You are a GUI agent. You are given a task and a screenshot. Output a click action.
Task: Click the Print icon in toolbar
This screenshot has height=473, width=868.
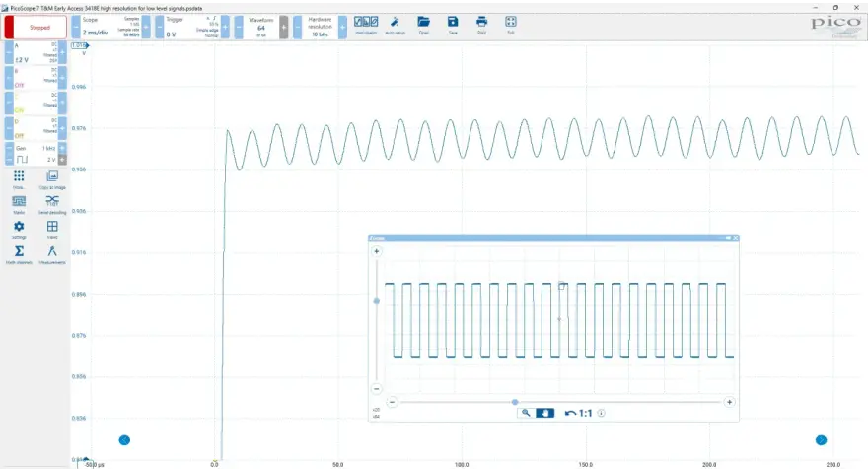(x=481, y=25)
